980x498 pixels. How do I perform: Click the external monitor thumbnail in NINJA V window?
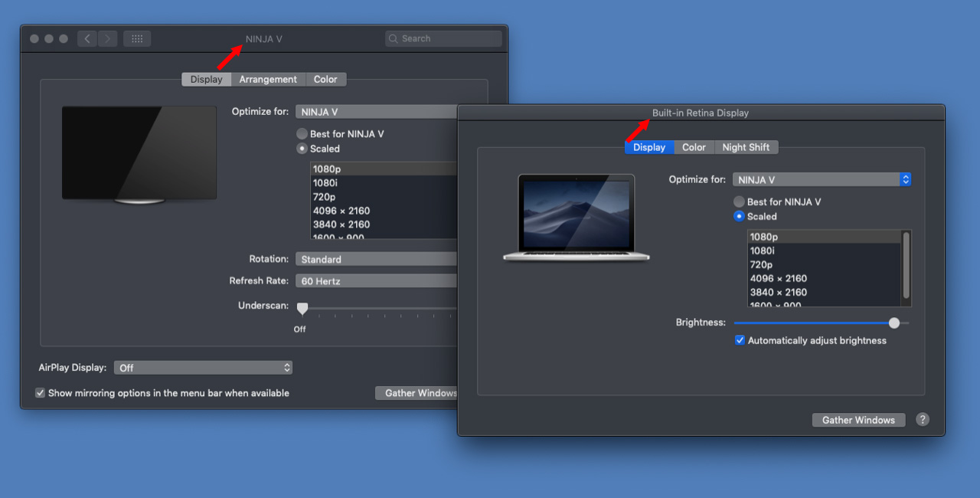pos(139,155)
